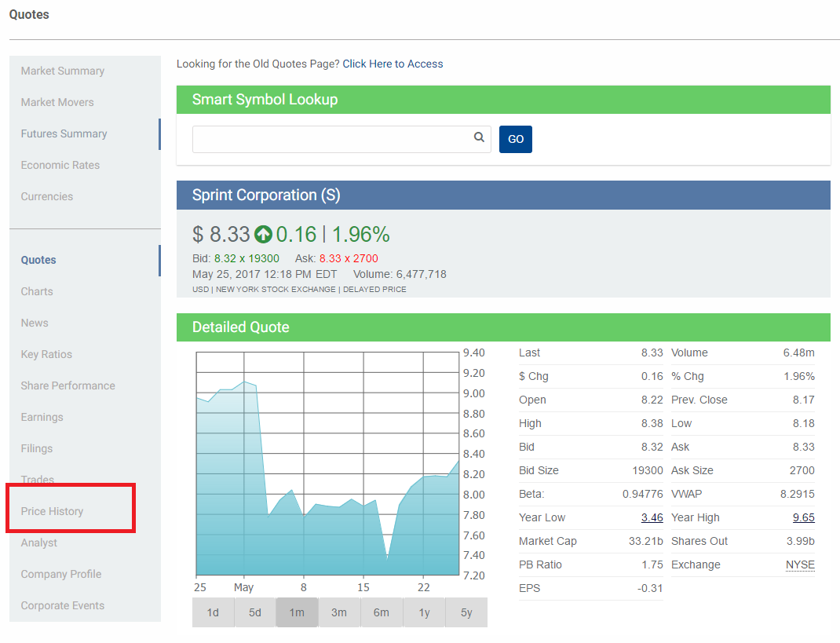Click the Sprint Corporation (S) header

[x=266, y=195]
